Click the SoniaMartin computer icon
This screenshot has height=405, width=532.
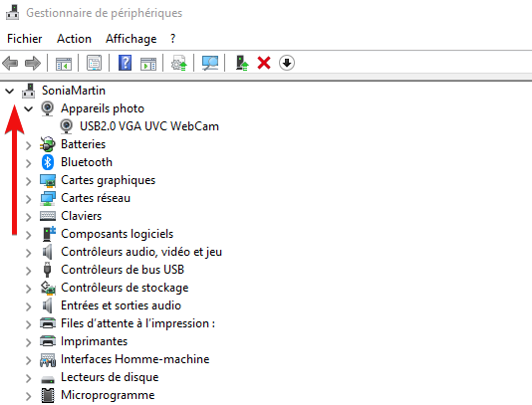tap(29, 91)
